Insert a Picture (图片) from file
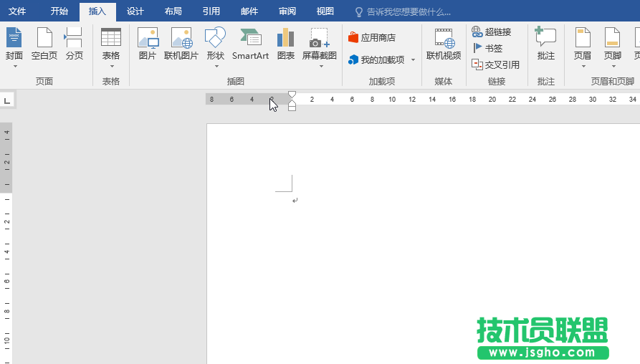Viewport: 640px width, 364px height. coord(148,43)
